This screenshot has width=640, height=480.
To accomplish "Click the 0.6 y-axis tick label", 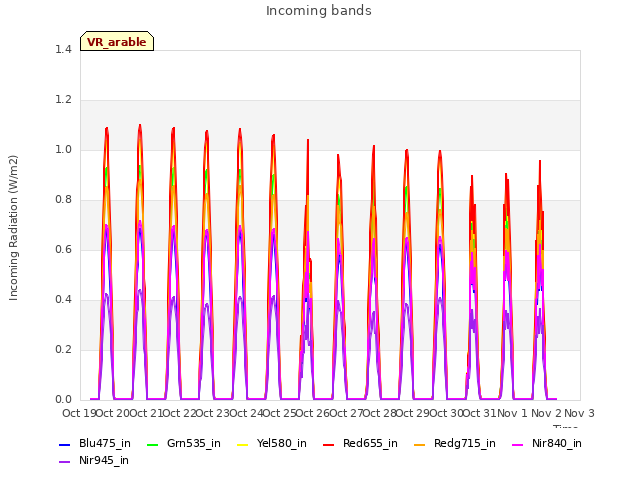I will (x=63, y=249).
